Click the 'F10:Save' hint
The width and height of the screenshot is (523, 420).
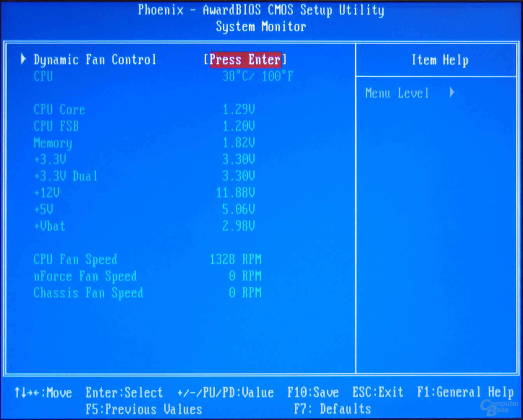click(313, 393)
